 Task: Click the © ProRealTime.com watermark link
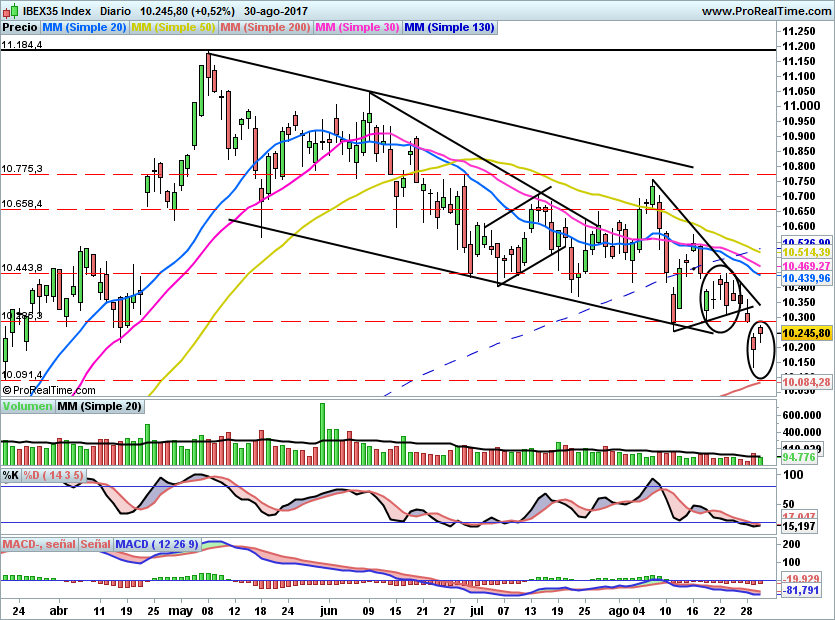tap(48, 390)
